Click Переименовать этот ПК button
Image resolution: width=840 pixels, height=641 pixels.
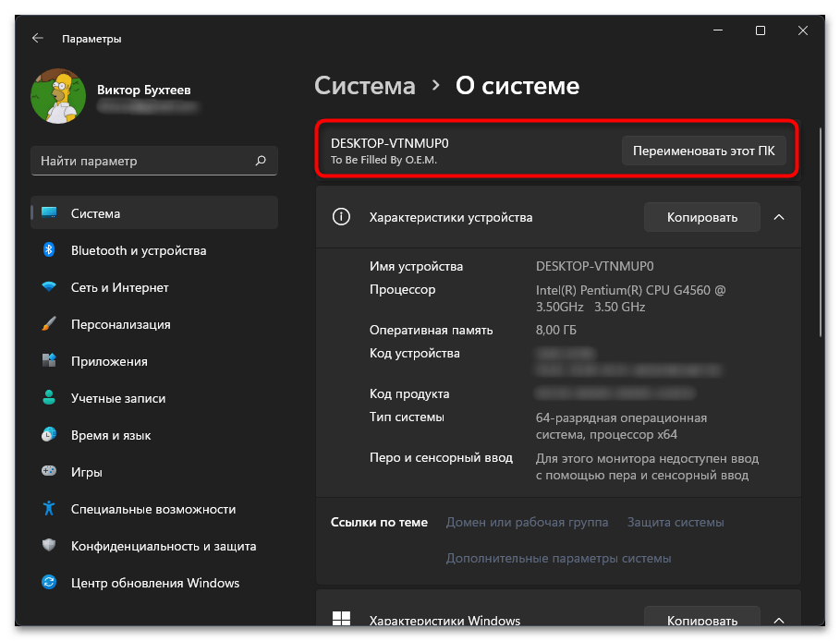click(x=703, y=151)
